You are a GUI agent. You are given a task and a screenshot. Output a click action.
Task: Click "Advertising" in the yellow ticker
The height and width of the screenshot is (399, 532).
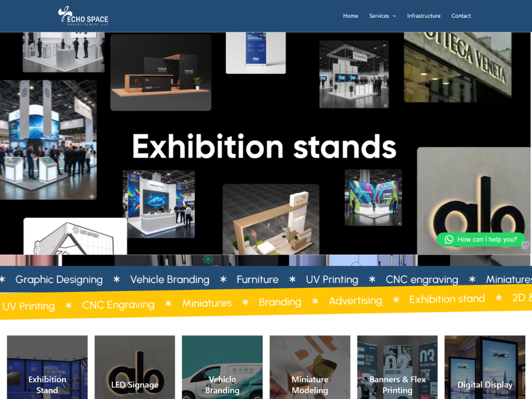click(355, 301)
